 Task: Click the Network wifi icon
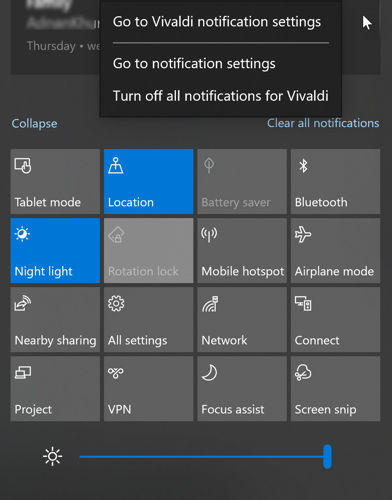210,304
